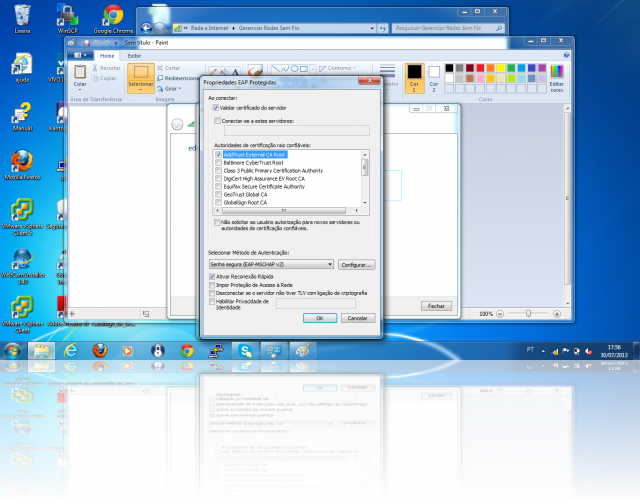Image resolution: width=640 pixels, height=504 pixels.
Task: Check Baltimore CyberTrust Root
Action: 218,163
